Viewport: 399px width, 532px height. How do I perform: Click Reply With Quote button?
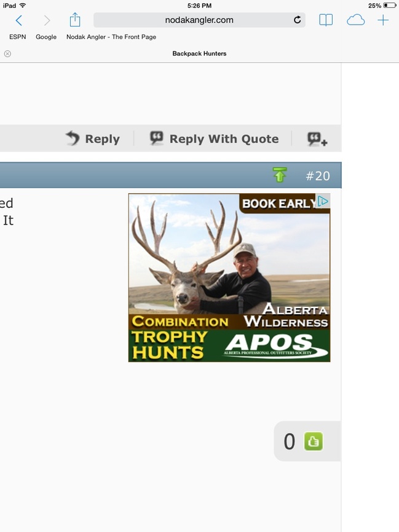click(x=215, y=139)
